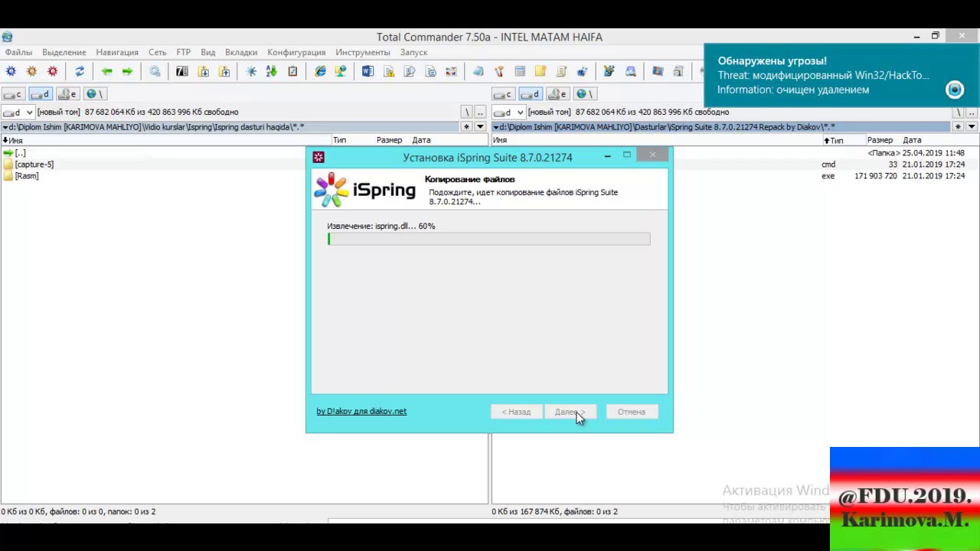The image size is (980, 551).
Task: Click the A-Z sort toolbar icon
Action: [x=271, y=71]
